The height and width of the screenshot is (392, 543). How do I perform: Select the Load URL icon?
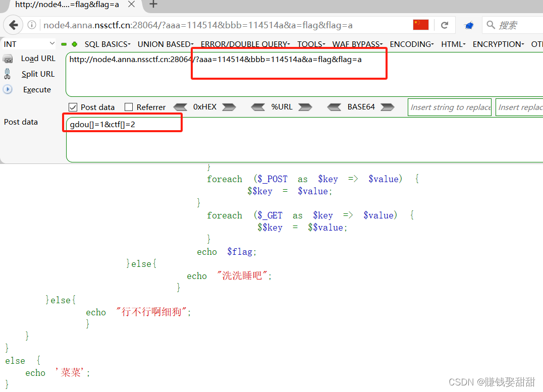8,58
